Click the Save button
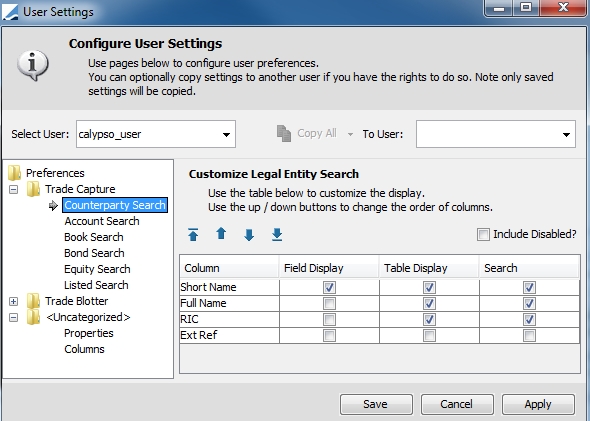Viewport: 590px width, 421px height. pyautogui.click(x=376, y=404)
